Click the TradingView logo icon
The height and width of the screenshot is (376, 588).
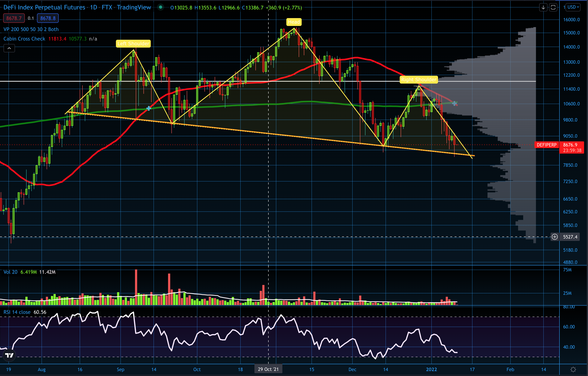tap(9, 355)
